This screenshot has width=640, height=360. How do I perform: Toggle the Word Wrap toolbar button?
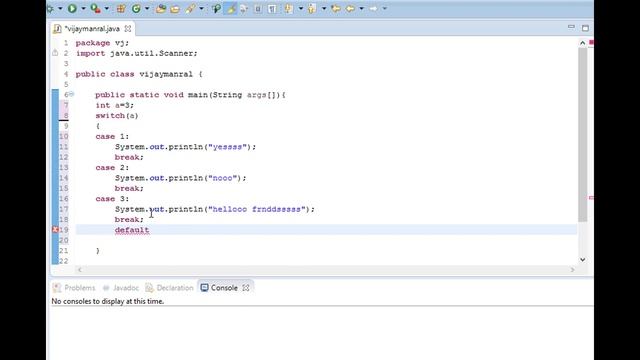point(244,8)
